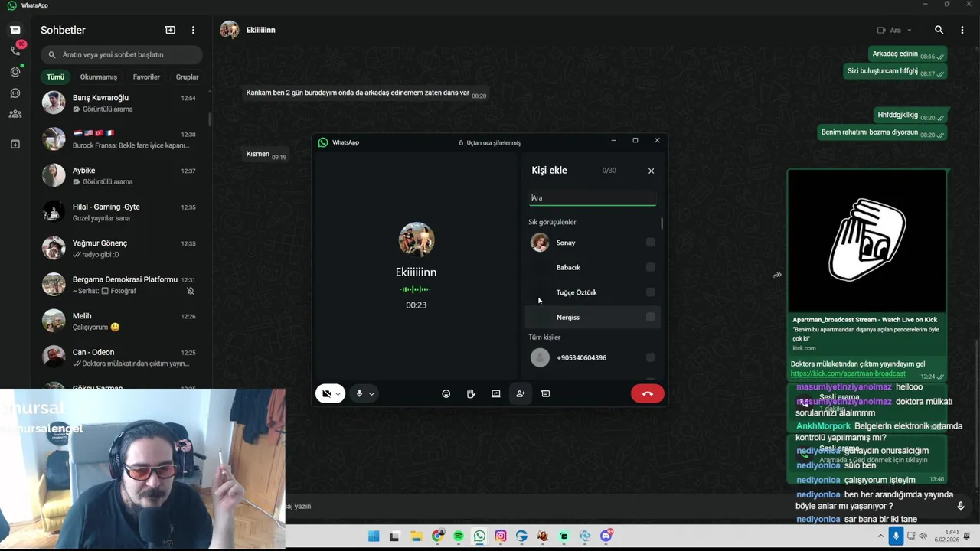Expand microphone options chevron in call bar

pyautogui.click(x=371, y=394)
